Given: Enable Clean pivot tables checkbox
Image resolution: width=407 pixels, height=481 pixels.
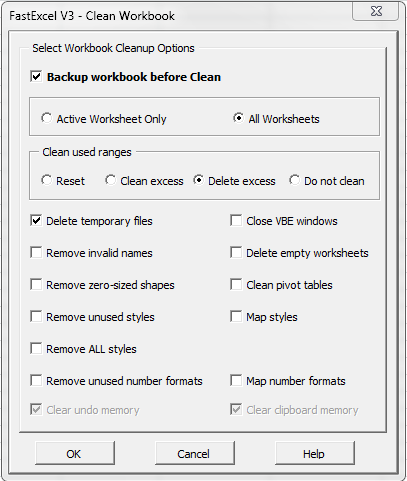Looking at the screenshot, I should click(x=236, y=285).
